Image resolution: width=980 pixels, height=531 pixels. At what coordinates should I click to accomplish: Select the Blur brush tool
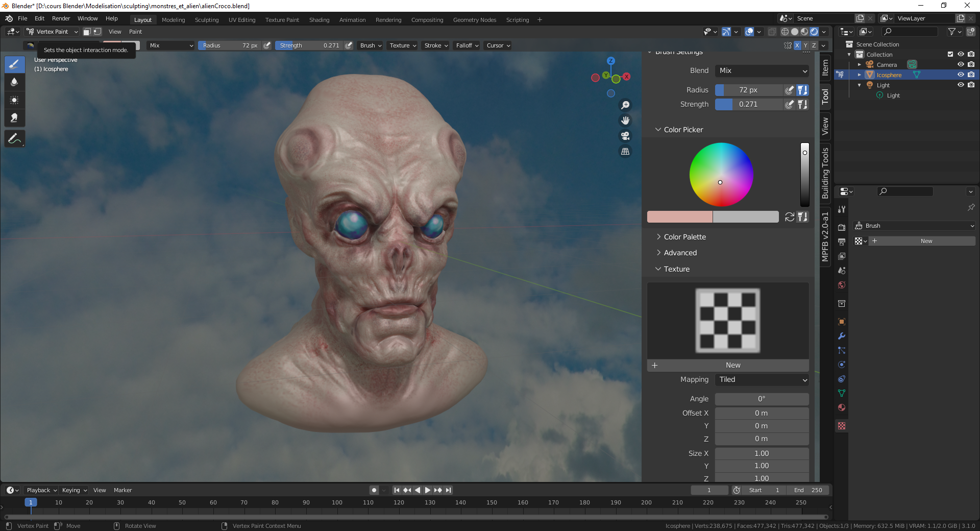pyautogui.click(x=14, y=82)
